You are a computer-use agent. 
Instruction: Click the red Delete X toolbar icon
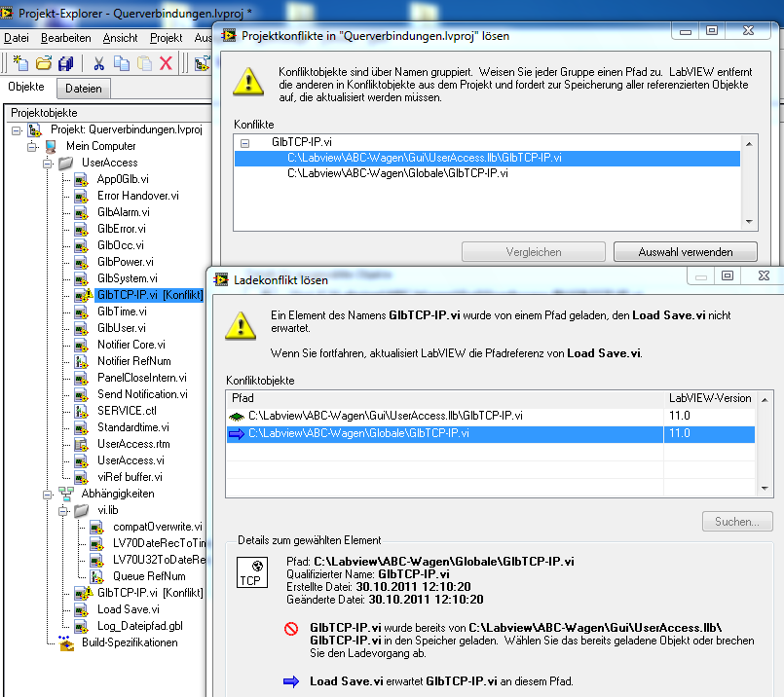(166, 63)
